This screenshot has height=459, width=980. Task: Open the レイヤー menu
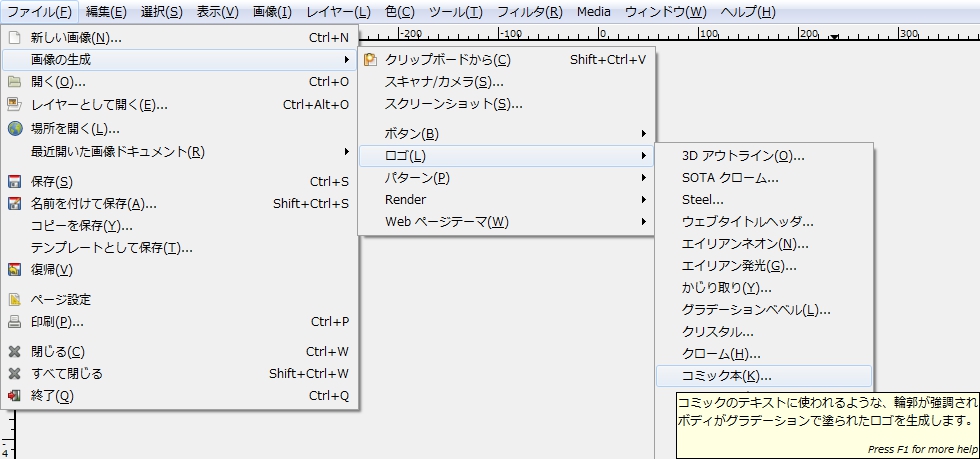338,12
